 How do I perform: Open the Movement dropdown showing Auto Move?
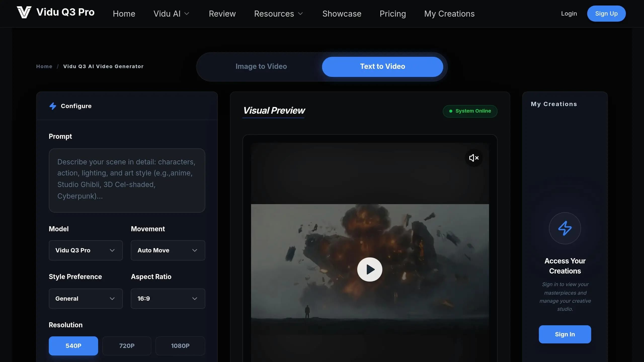(x=168, y=250)
